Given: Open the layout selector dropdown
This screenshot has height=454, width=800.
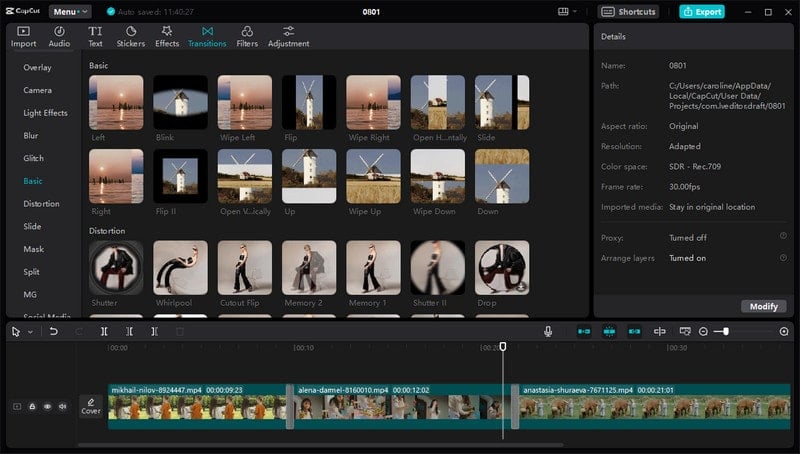Looking at the screenshot, I should pos(567,11).
